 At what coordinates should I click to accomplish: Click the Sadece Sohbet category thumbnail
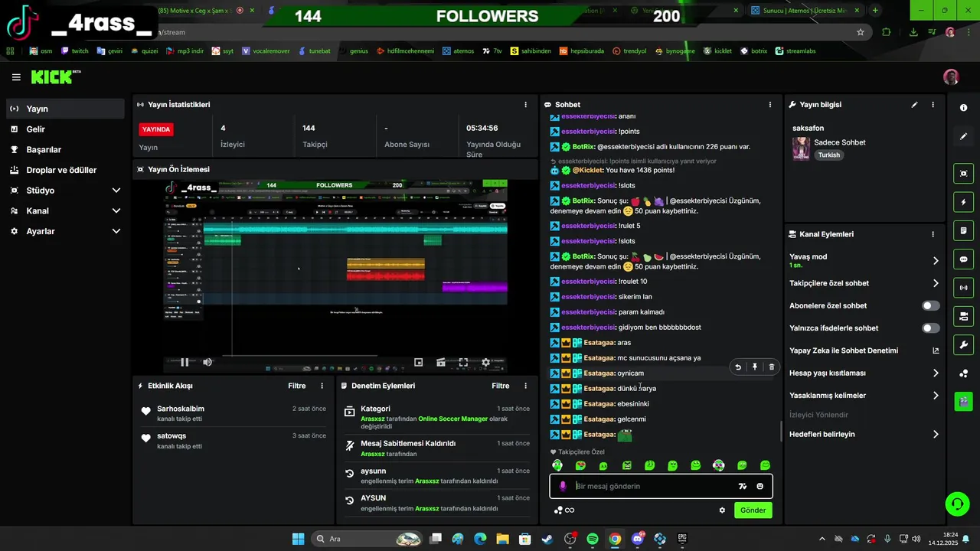tap(801, 148)
